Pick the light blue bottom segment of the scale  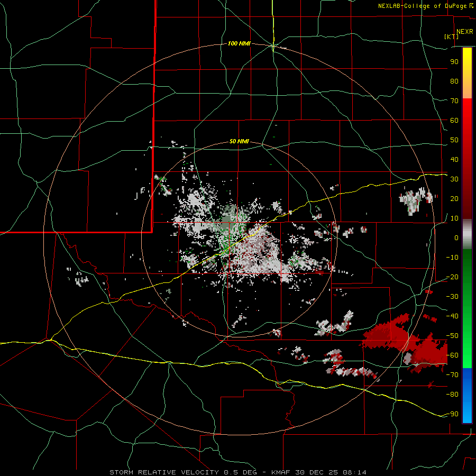(467, 413)
